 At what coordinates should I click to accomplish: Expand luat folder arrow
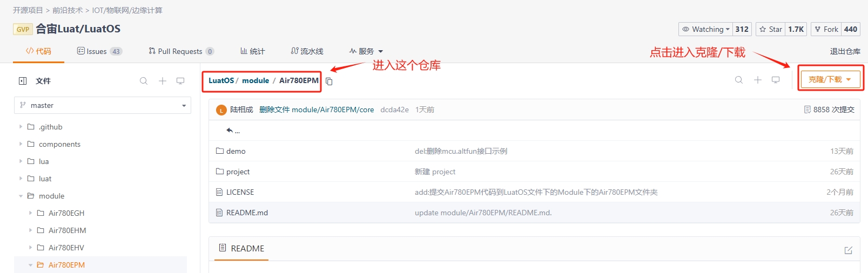pyautogui.click(x=21, y=179)
